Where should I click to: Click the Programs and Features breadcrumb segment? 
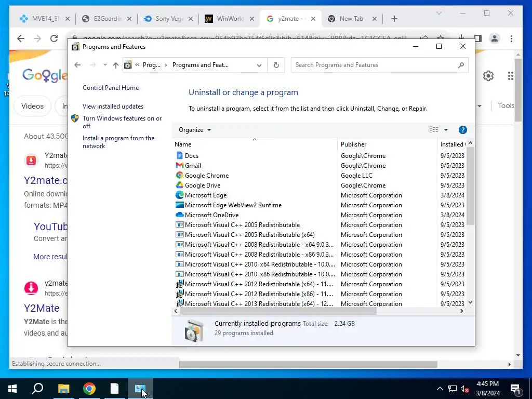pyautogui.click(x=200, y=65)
